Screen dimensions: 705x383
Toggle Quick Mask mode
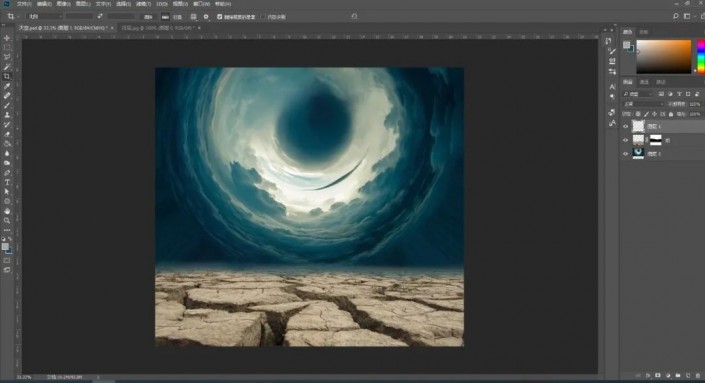click(x=7, y=260)
